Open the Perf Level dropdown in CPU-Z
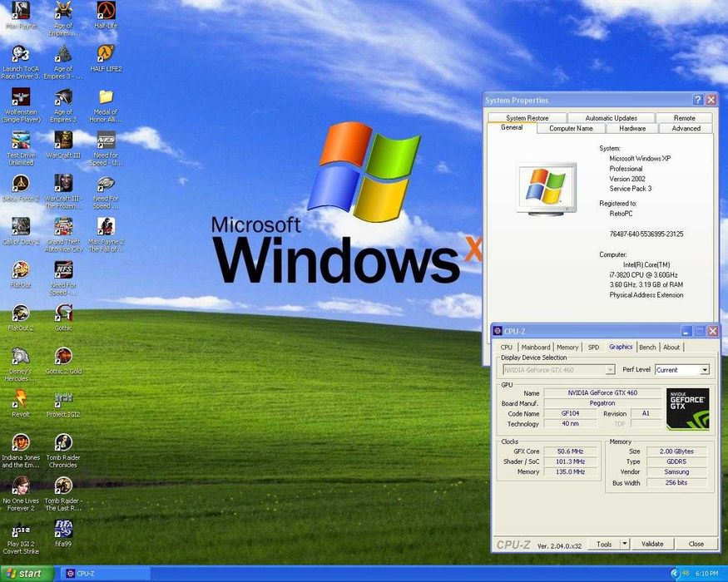The height and width of the screenshot is (582, 728). (682, 370)
